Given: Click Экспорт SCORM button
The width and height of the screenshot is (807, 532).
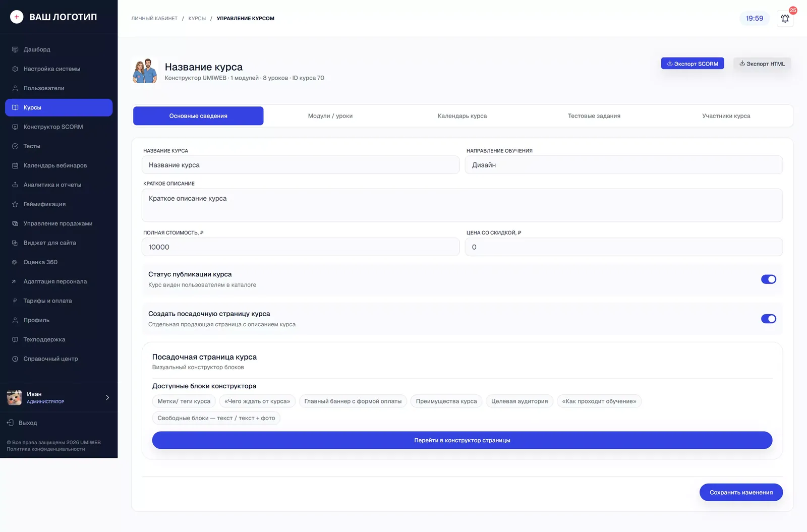Looking at the screenshot, I should tap(693, 64).
